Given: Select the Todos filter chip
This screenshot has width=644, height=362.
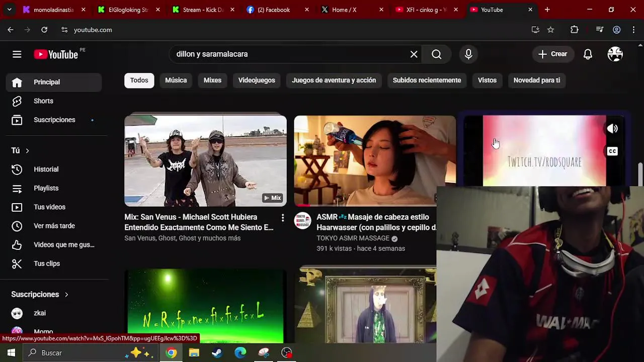Looking at the screenshot, I should [x=139, y=80].
